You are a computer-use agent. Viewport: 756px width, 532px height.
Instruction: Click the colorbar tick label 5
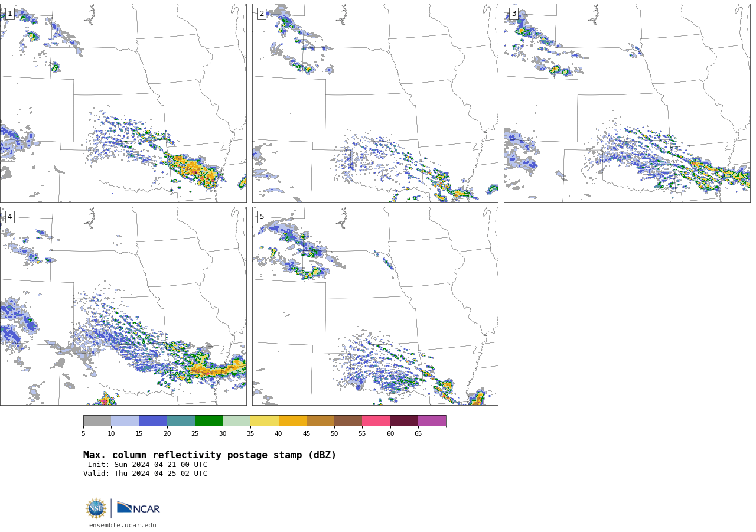tap(83, 434)
